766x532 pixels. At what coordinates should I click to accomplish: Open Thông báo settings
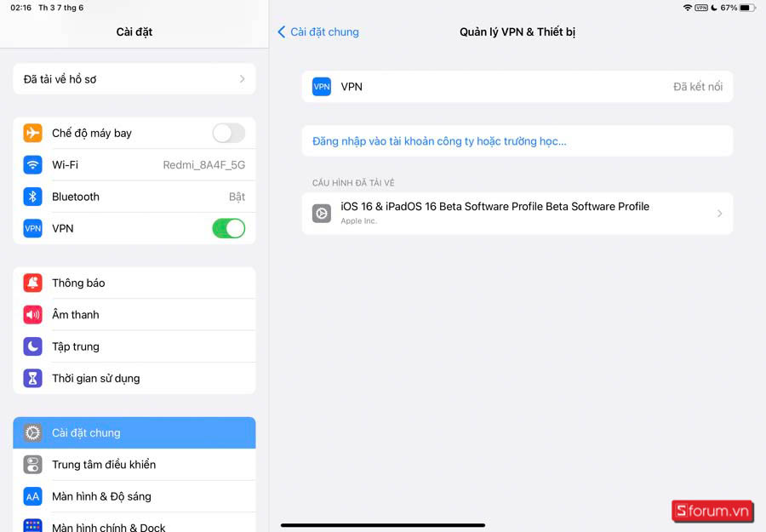click(x=134, y=283)
